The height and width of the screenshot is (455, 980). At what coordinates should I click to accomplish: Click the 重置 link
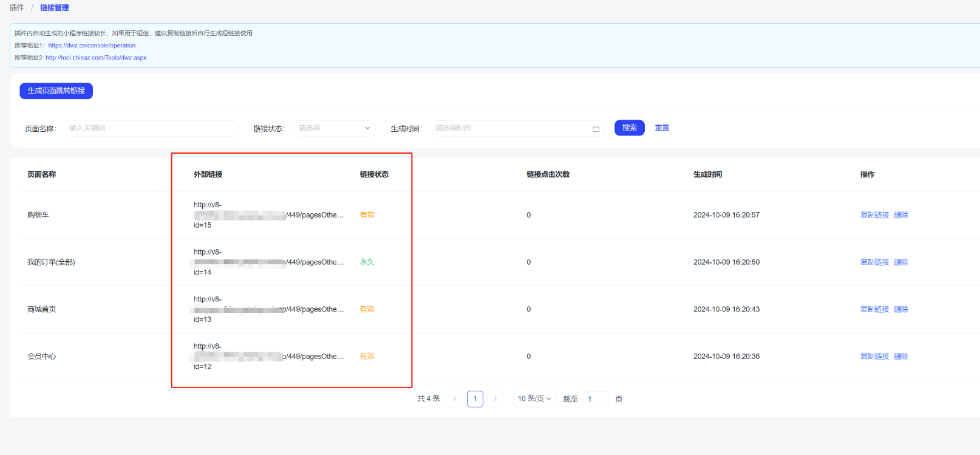tap(662, 128)
